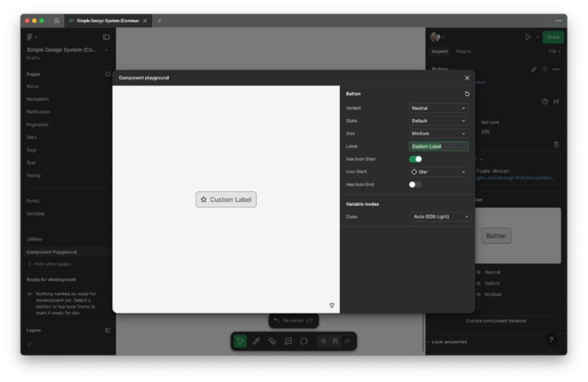This screenshot has width=588, height=382.
Task: Open the 11% zoom level dropdown
Action: pyautogui.click(x=555, y=51)
